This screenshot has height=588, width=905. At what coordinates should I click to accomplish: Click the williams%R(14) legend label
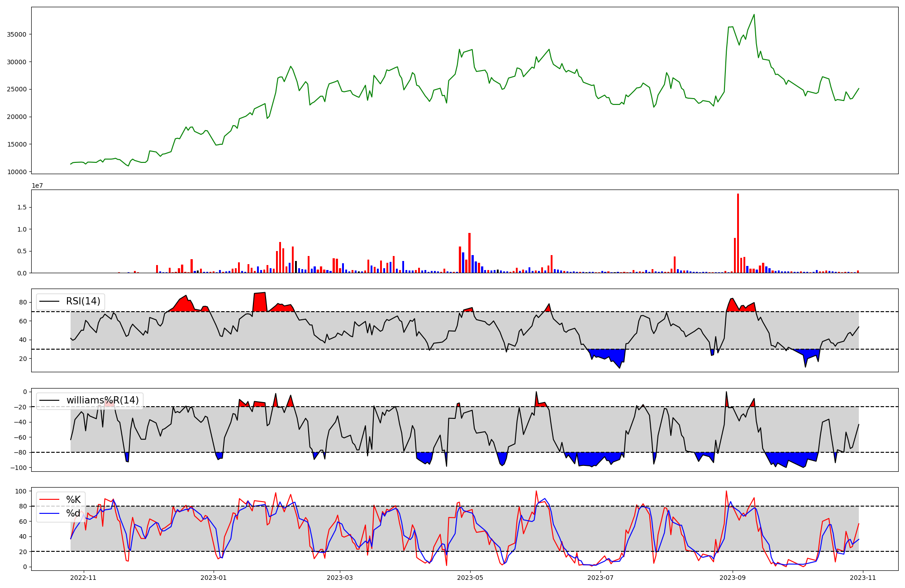click(x=102, y=400)
